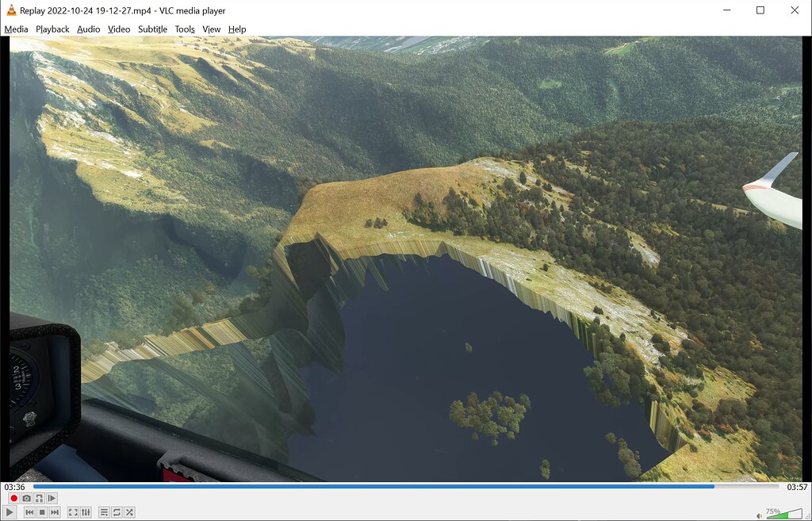
Task: Click the VLC cone icon in the title bar
Action: [10, 10]
